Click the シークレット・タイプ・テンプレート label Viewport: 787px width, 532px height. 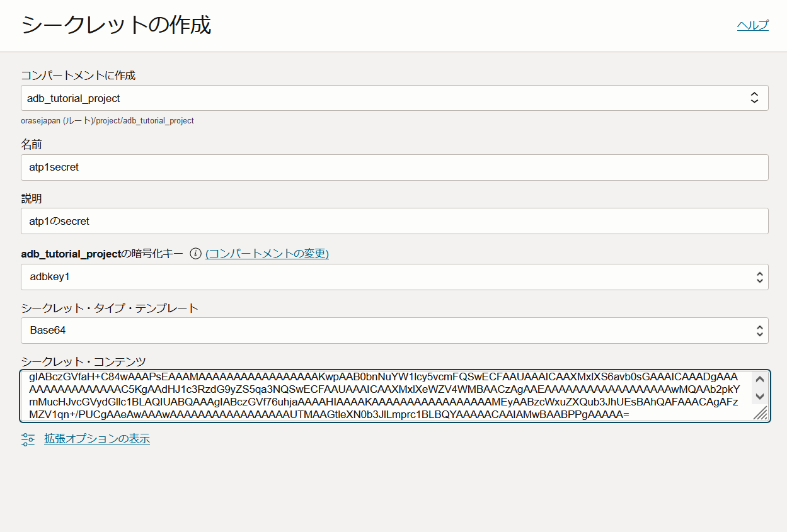(110, 308)
